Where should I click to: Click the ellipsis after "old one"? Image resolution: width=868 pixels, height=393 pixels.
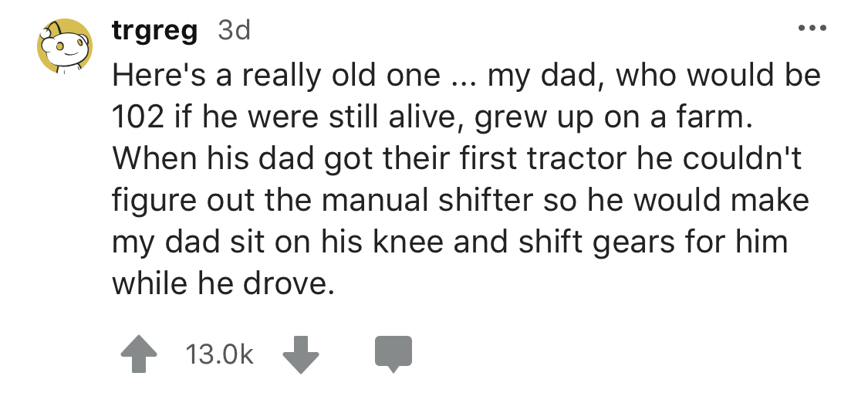462,75
